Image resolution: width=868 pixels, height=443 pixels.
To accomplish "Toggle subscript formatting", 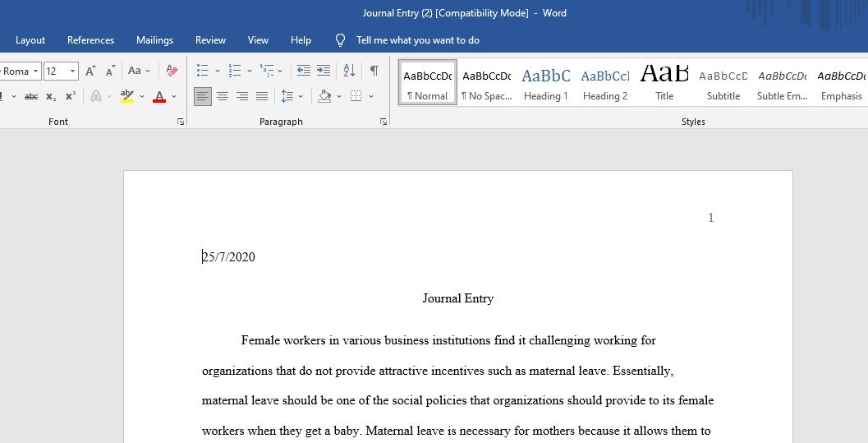I will coord(51,96).
